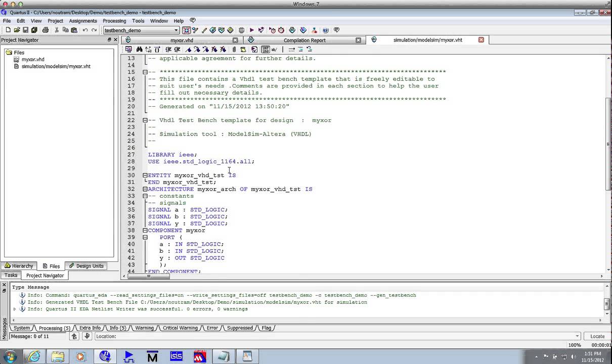Toggle the line numbers 267/268 icon
Screen dimensions: 612x364
point(266,49)
